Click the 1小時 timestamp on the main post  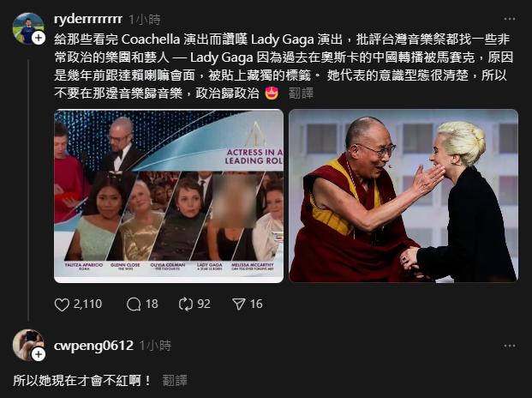[145, 20]
